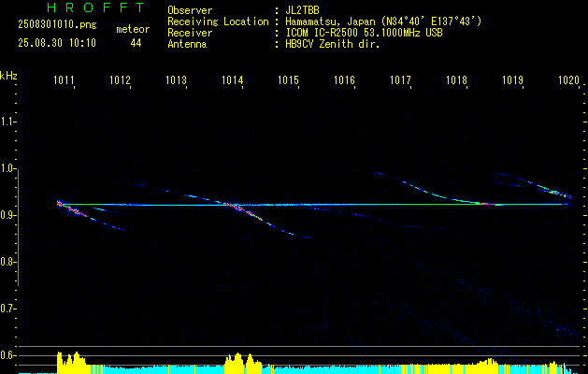Click the meteor echo burst at 1011
This screenshot has height=374, width=588.
(x=71, y=209)
